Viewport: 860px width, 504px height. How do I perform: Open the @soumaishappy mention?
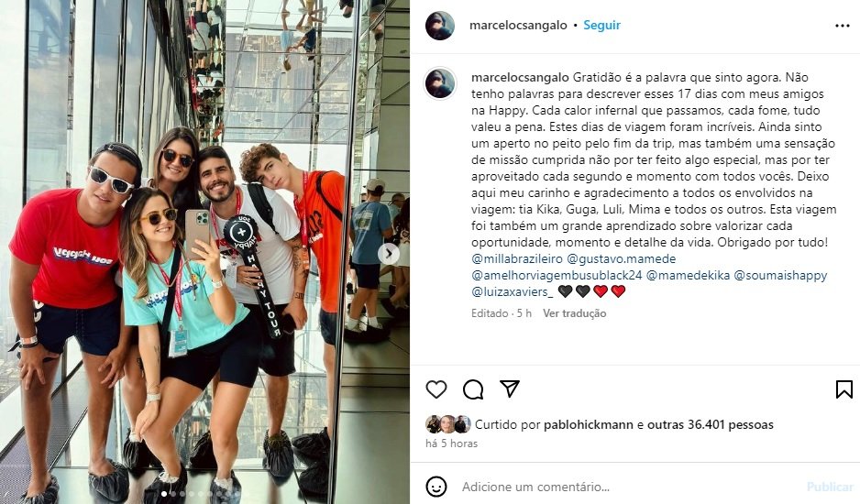[780, 275]
